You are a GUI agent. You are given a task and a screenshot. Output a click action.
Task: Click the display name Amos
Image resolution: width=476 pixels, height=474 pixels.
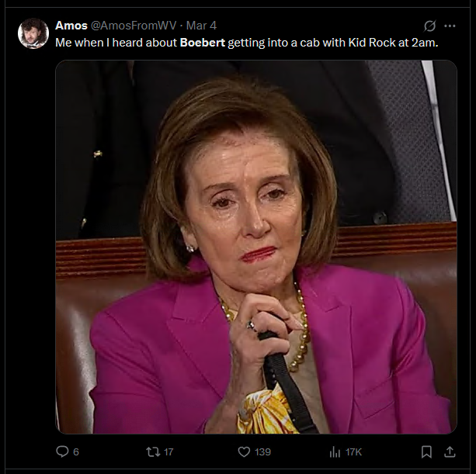point(71,26)
